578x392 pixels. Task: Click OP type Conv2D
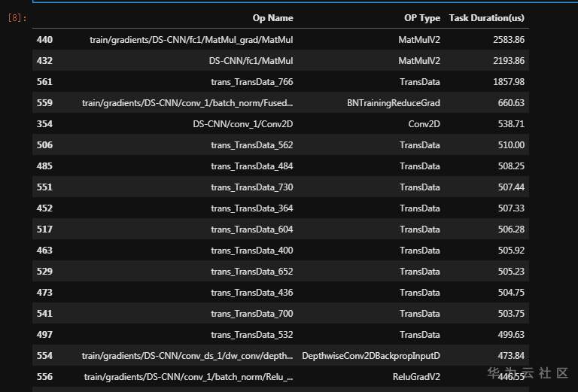[x=424, y=124]
